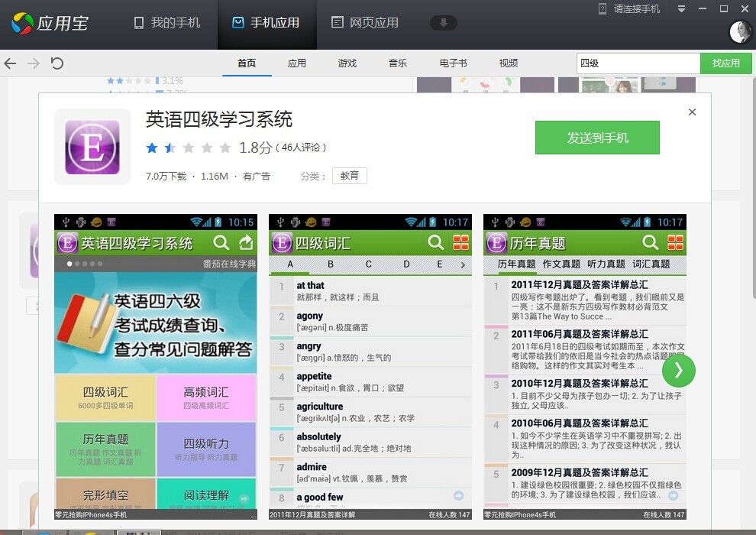This screenshot has height=535, width=756.
Task: Close the app detail popup
Action: 692,112
